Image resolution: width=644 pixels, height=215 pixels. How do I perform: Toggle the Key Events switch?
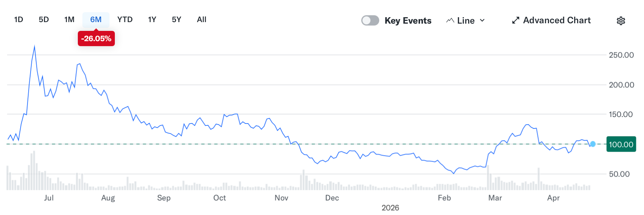pos(370,21)
